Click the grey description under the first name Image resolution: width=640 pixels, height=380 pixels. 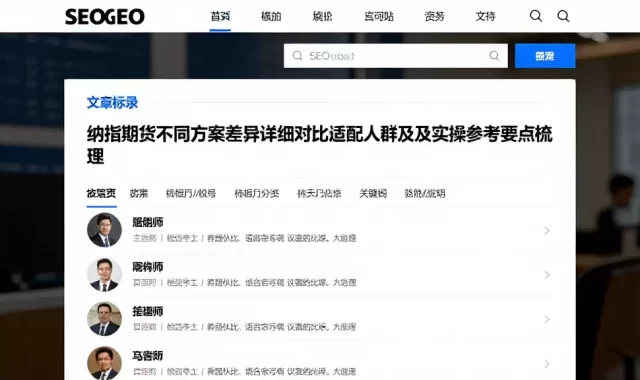coord(244,238)
